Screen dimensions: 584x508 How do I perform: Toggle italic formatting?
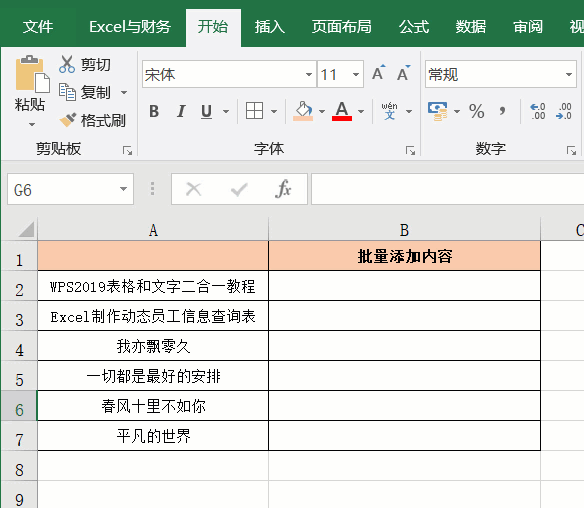click(181, 111)
